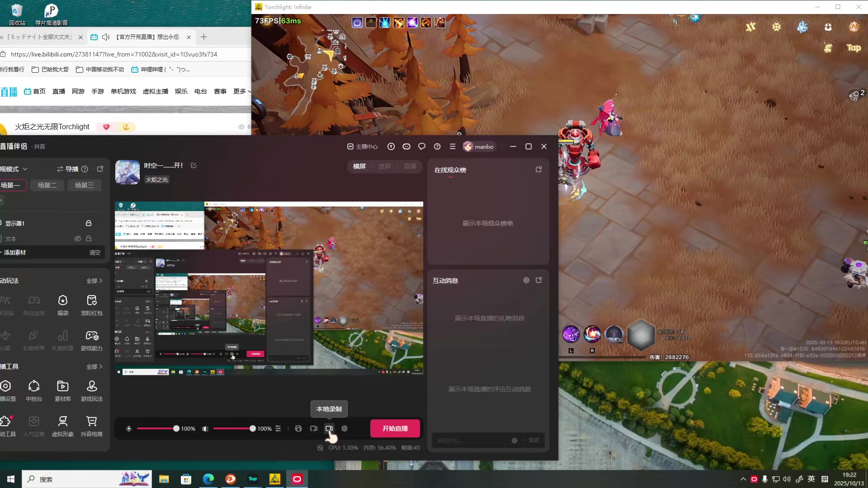Click 清空 to clear sources
Image resolution: width=868 pixels, height=488 pixels.
pyautogui.click(x=95, y=253)
